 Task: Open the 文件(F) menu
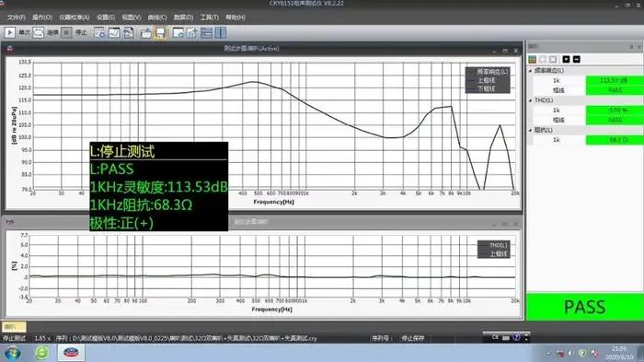pos(17,18)
